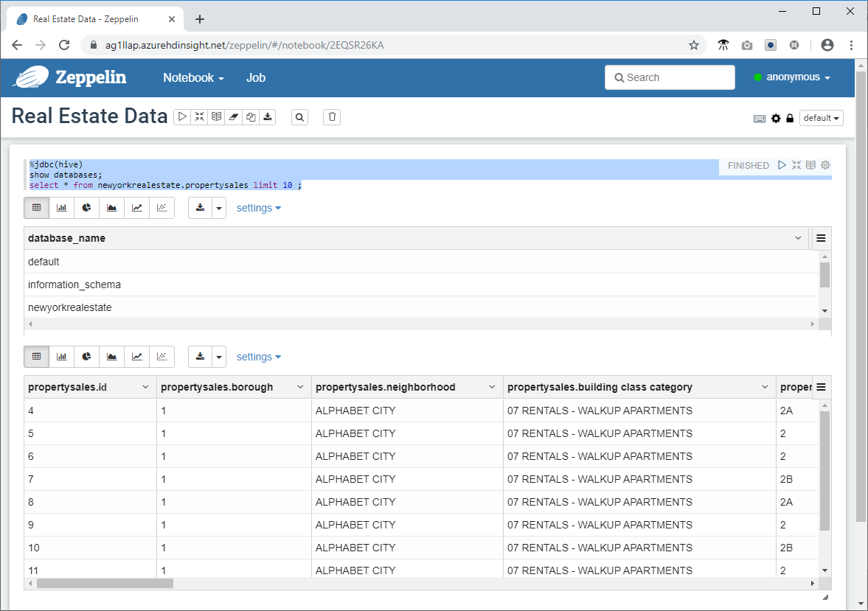The width and height of the screenshot is (868, 611).
Task: Select table view for propertysales results
Action: point(37,357)
